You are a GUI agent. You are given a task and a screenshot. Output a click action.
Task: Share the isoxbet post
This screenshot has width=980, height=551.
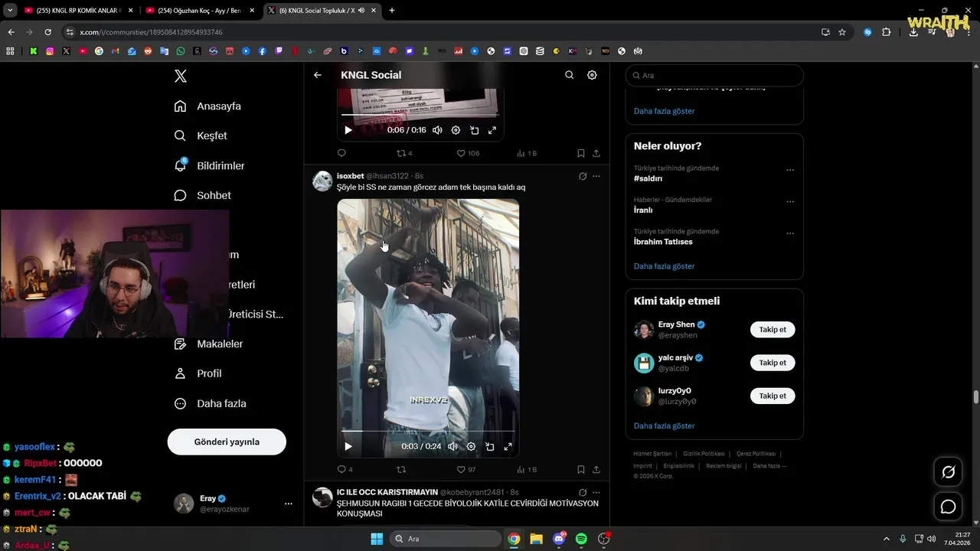pyautogui.click(x=596, y=469)
